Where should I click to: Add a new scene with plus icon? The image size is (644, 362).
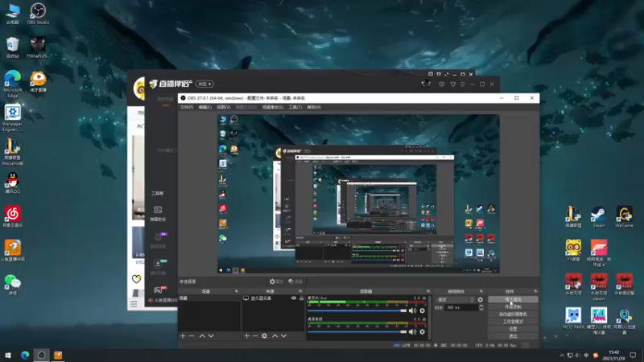pyautogui.click(x=183, y=335)
